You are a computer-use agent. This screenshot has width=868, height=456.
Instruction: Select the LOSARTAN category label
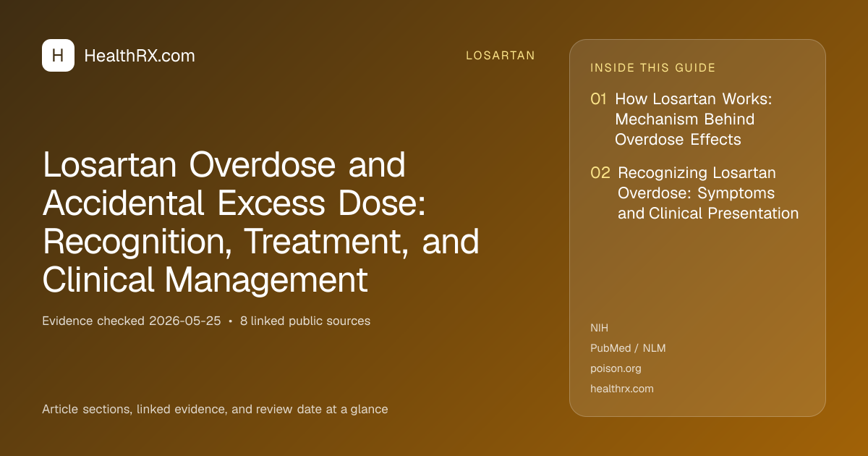click(501, 56)
